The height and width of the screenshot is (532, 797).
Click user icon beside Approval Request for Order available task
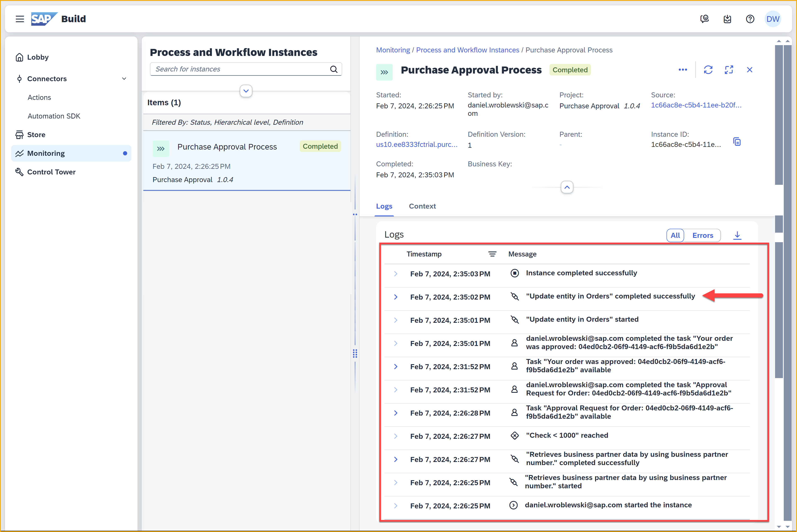(x=514, y=413)
